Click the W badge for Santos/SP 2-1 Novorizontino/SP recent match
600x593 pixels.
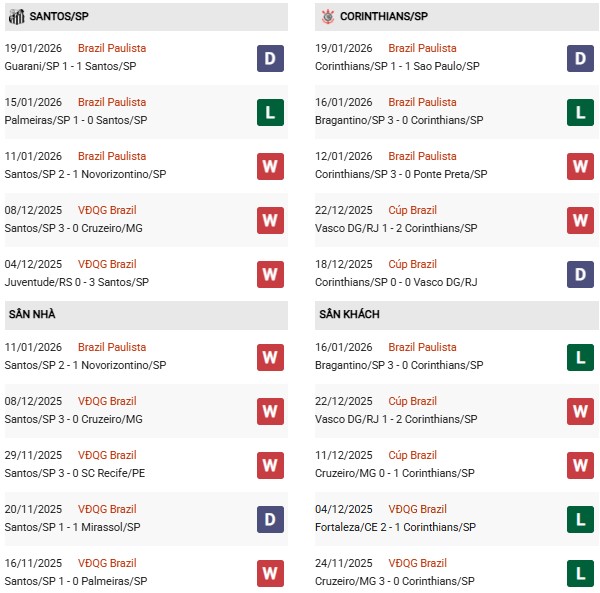(270, 166)
